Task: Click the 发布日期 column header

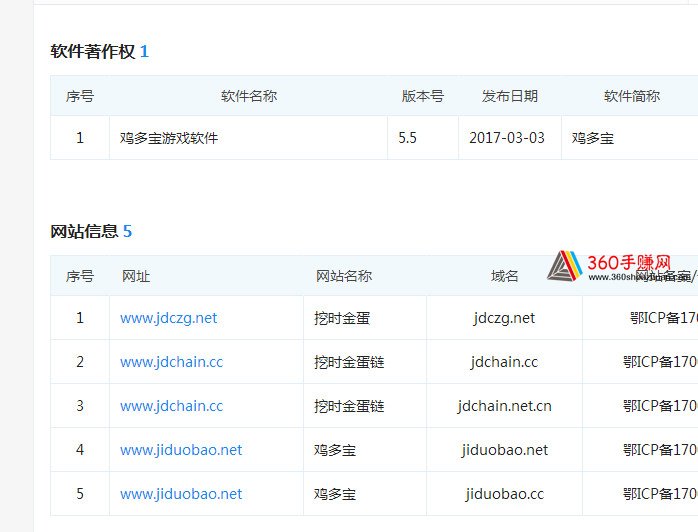Action: coord(510,96)
